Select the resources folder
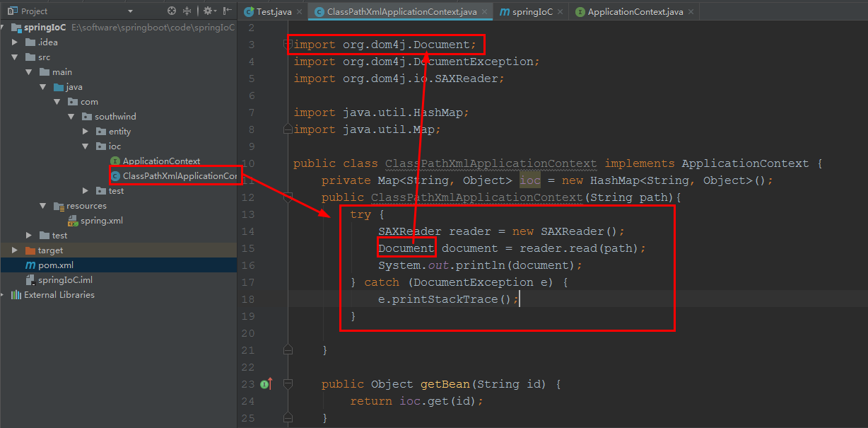Image resolution: width=868 pixels, height=428 pixels. (x=86, y=206)
